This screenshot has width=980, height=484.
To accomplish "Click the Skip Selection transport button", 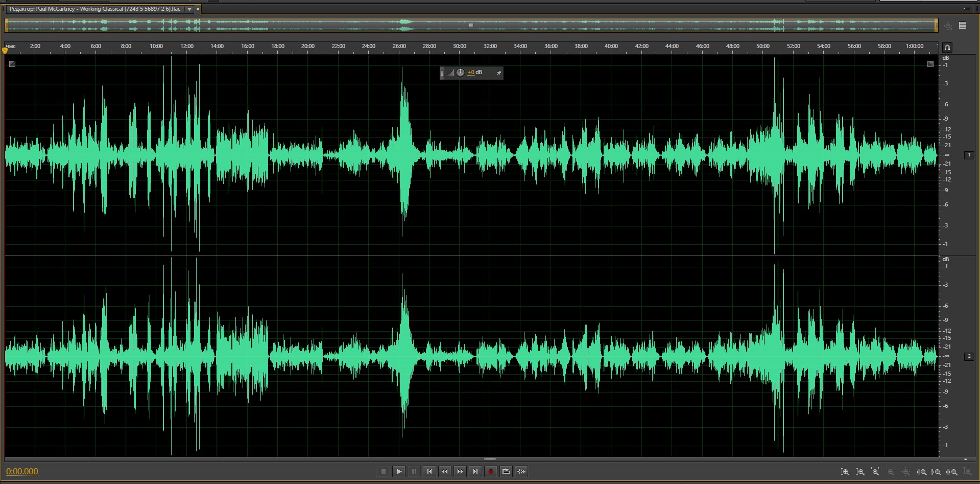I will 521,471.
